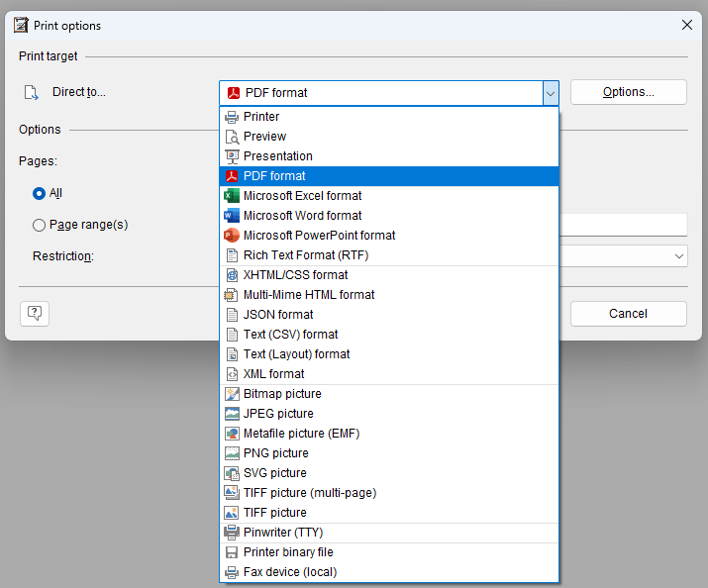
Task: Collapse the Direct to dropdown arrow
Action: [550, 93]
